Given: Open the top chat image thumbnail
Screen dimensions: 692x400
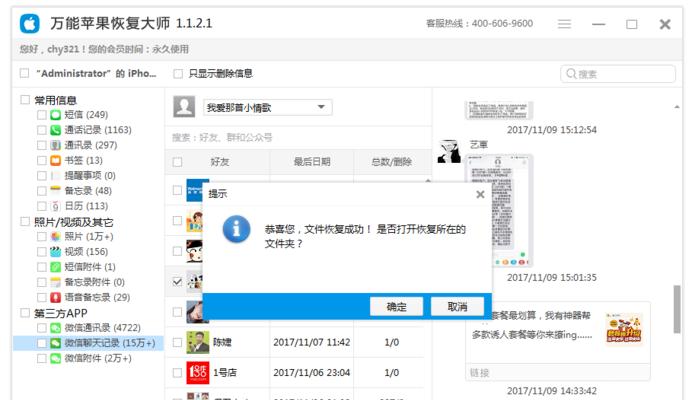Looking at the screenshot, I should (499, 110).
